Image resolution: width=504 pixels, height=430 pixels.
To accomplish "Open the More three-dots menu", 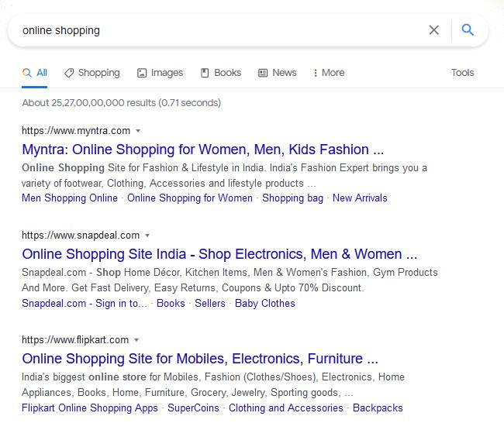I will (x=329, y=73).
